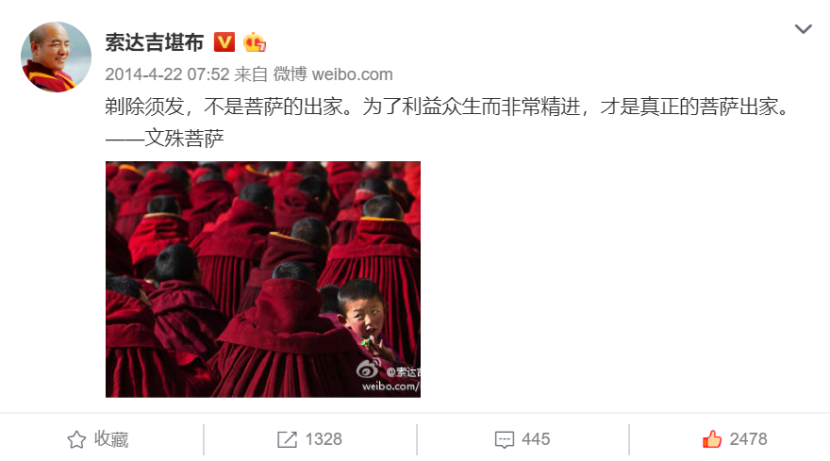Open the 索达吉堪布 profile avatar
Screen dimensions: 830x461
[56, 57]
